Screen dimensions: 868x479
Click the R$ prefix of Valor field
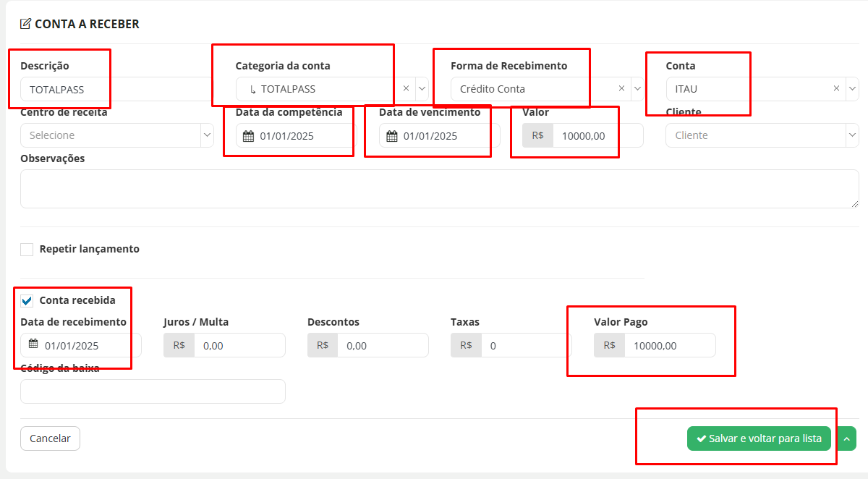(x=537, y=135)
